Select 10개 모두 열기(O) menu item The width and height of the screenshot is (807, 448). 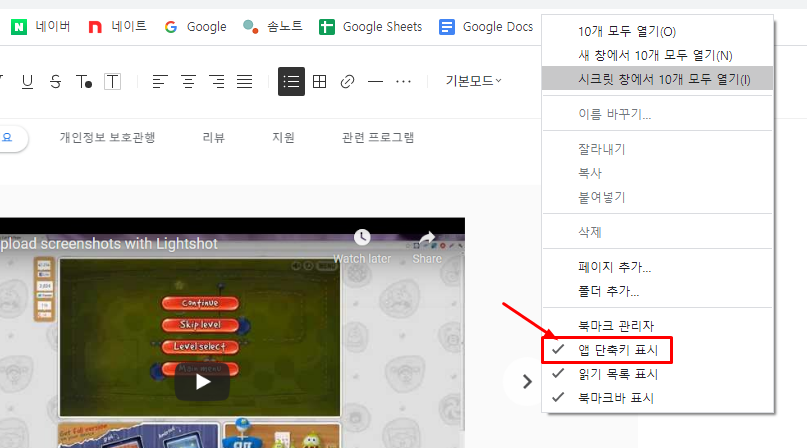tap(657, 31)
